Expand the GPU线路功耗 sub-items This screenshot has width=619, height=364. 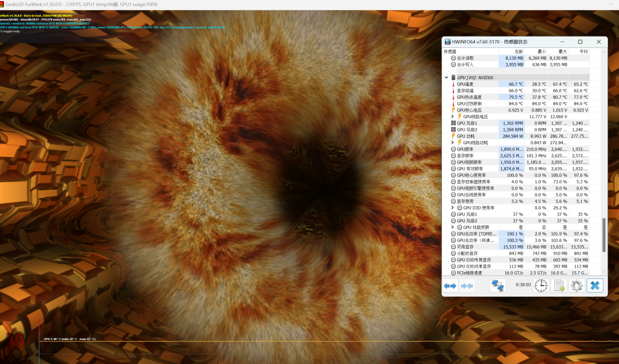[x=453, y=143]
